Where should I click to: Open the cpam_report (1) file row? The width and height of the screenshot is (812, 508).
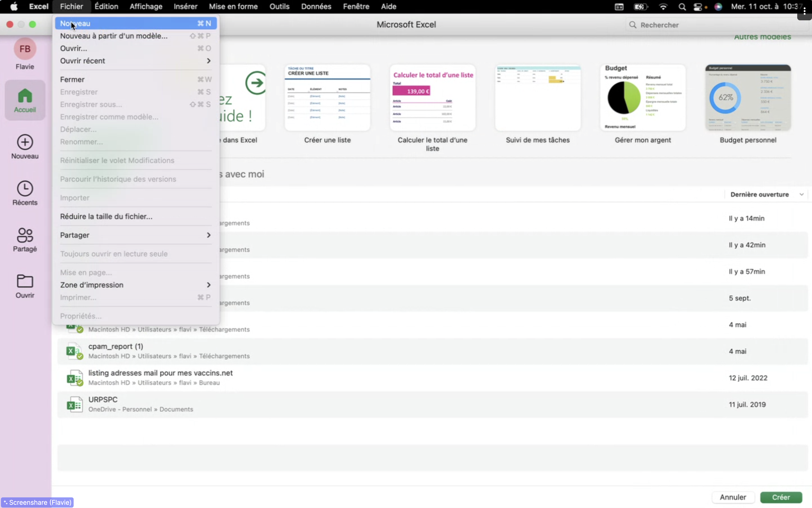click(x=433, y=351)
